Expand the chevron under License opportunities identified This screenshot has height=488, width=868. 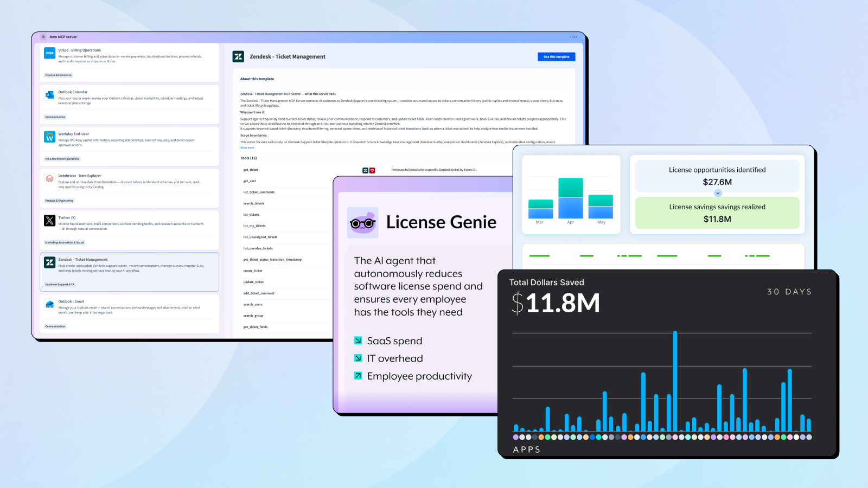(718, 193)
